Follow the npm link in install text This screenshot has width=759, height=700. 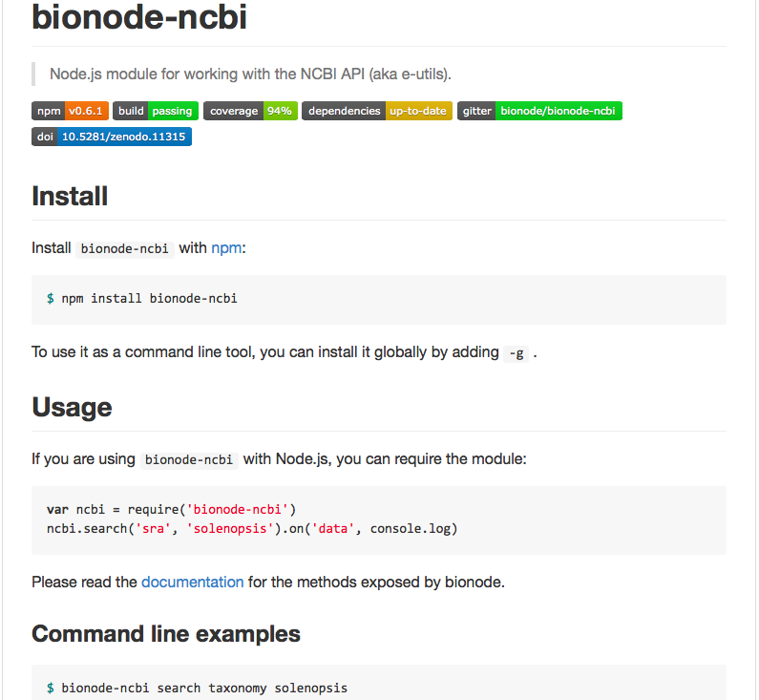(226, 248)
